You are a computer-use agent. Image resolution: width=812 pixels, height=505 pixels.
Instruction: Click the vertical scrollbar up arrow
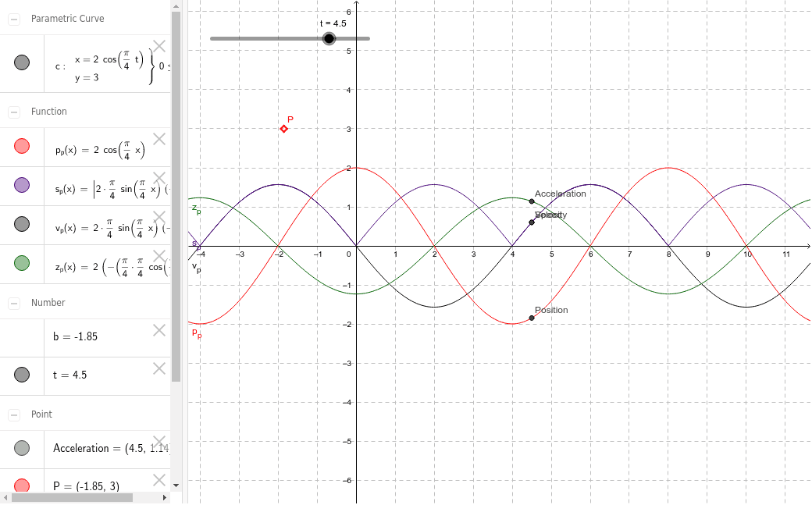click(176, 6)
